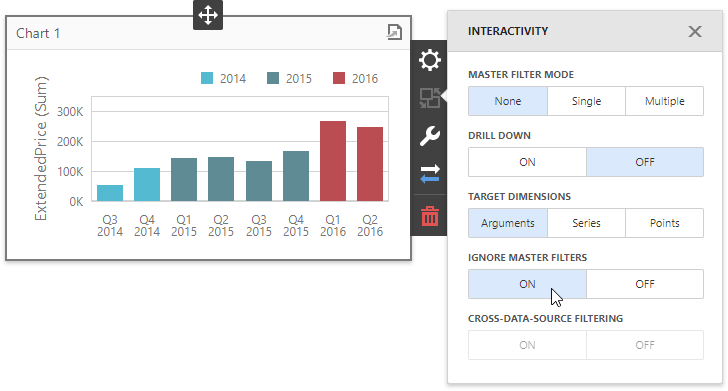Click the 2014 legend color swatch

tap(207, 78)
